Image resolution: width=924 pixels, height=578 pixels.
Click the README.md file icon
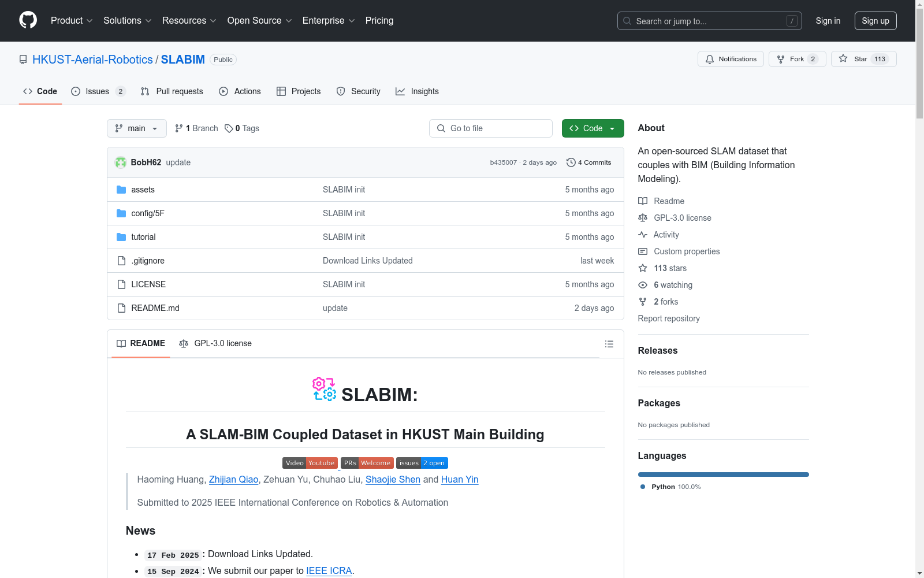click(x=121, y=308)
